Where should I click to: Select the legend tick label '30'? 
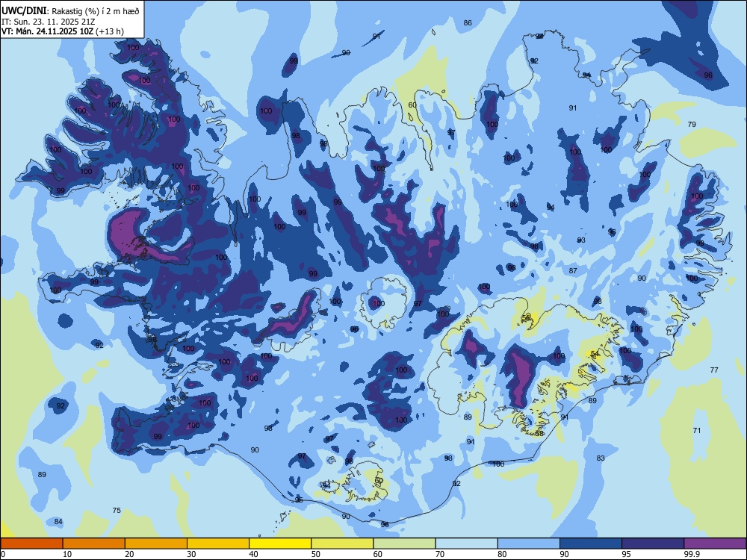tap(191, 554)
